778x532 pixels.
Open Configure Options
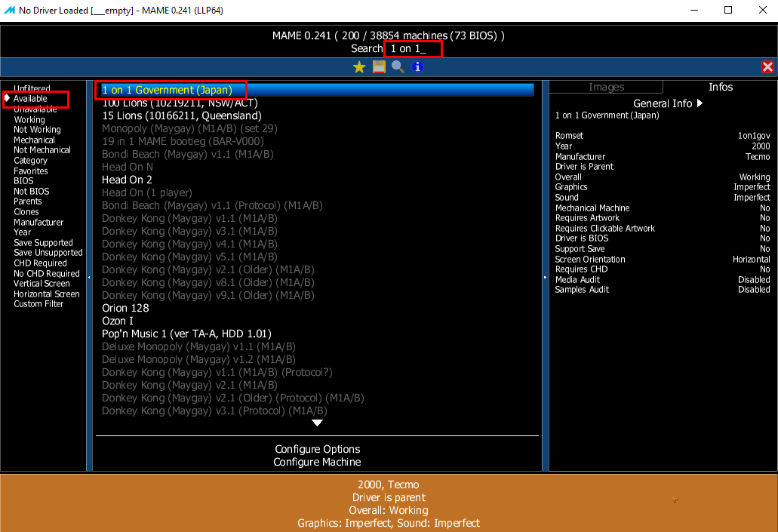[x=318, y=449]
